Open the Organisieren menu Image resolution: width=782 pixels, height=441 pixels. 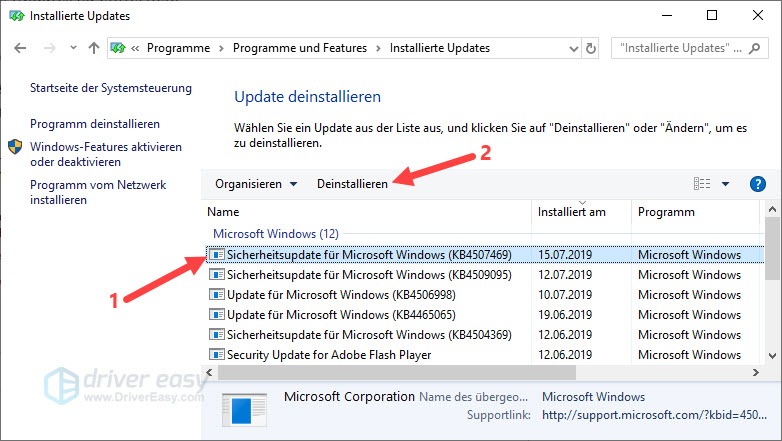coord(256,184)
